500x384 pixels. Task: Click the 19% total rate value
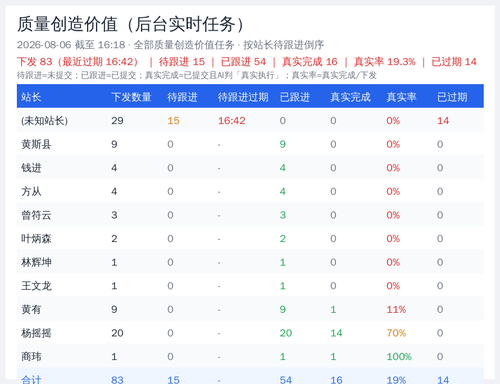point(396,380)
